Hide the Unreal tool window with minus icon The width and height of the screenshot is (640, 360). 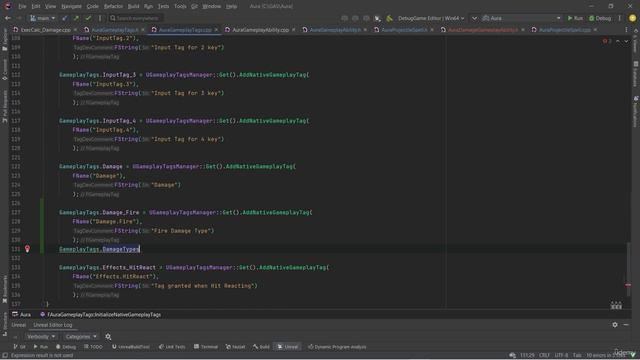click(x=626, y=325)
